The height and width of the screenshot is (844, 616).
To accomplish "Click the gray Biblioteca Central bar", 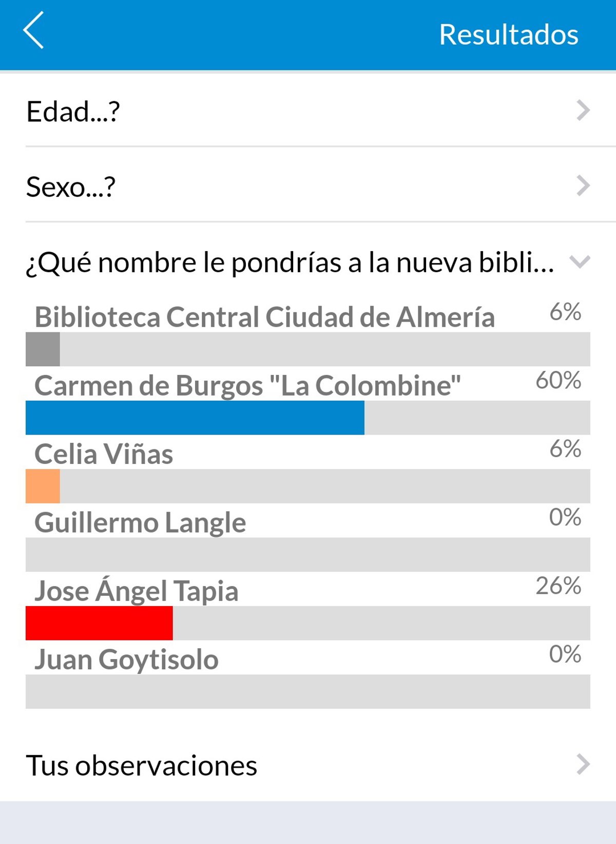I will coord(43,349).
